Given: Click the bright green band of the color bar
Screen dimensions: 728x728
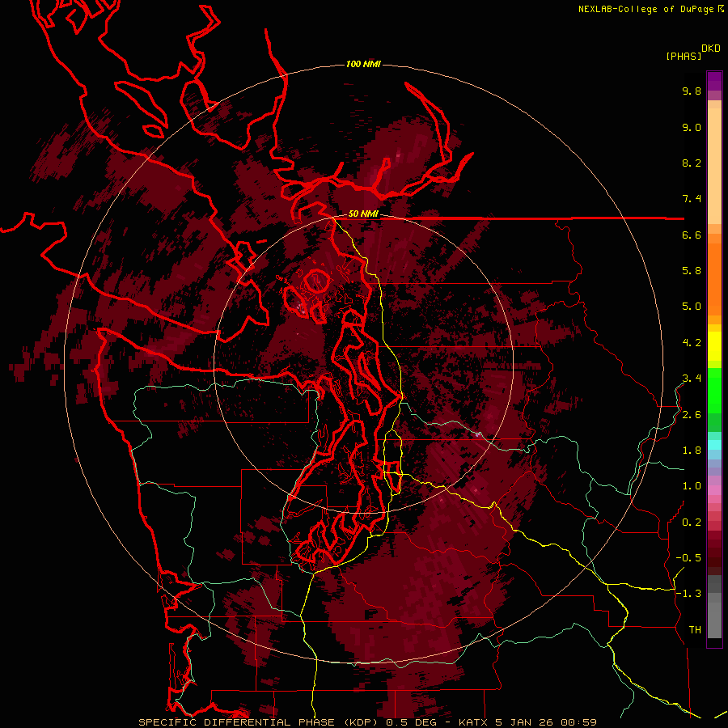Looking at the screenshot, I should (x=714, y=390).
